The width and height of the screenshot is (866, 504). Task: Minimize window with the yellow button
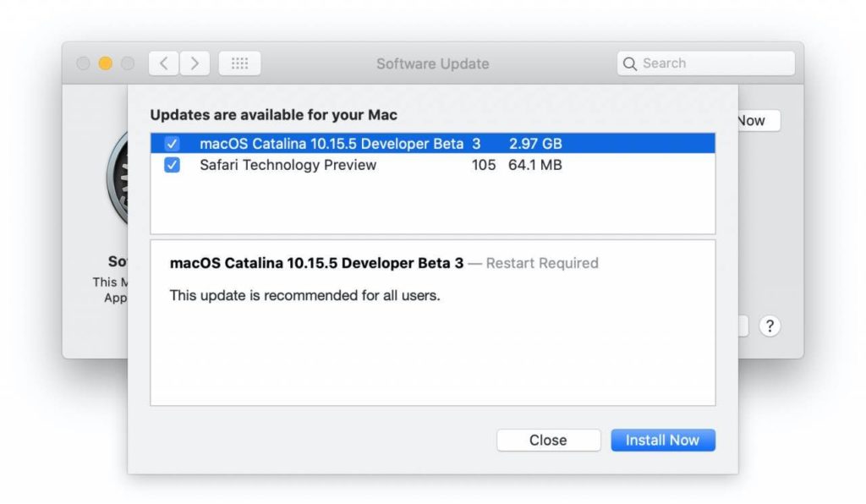[106, 63]
